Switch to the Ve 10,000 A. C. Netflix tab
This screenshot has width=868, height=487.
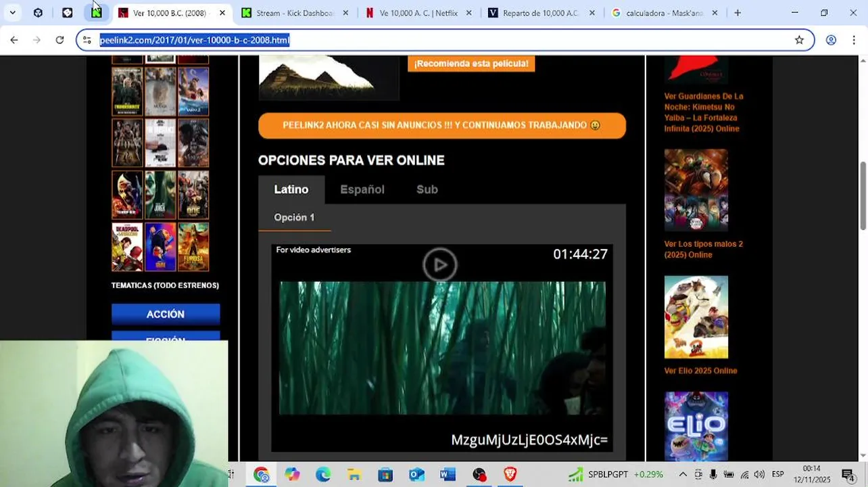tap(418, 13)
